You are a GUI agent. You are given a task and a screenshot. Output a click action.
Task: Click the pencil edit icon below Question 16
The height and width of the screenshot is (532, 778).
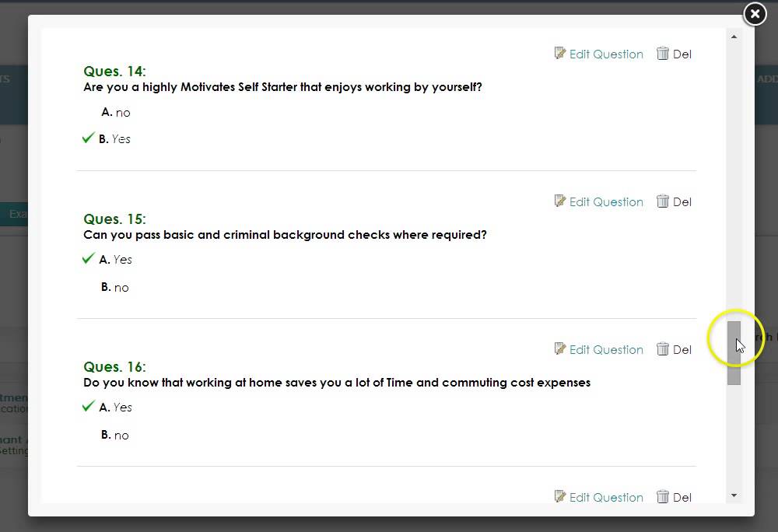(x=560, y=496)
